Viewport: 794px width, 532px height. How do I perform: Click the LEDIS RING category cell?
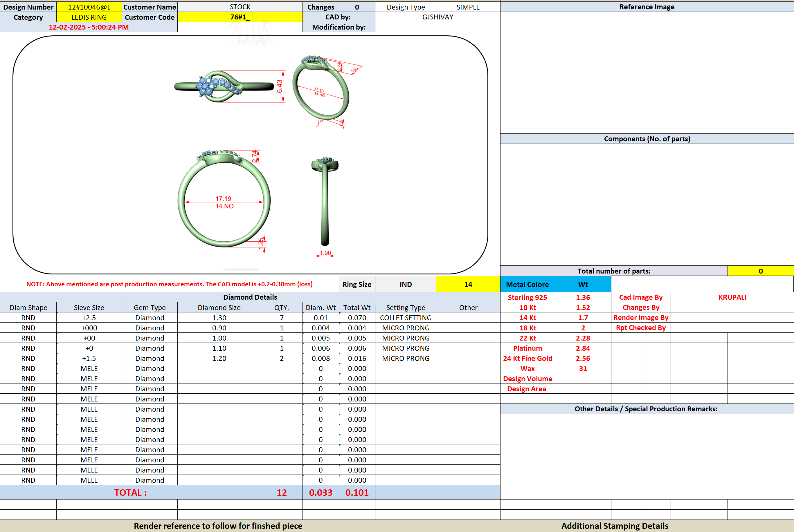89,17
